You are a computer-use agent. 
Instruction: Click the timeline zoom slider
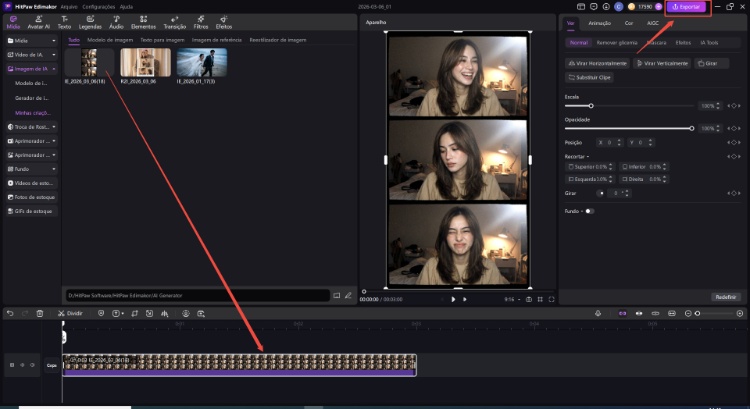(x=714, y=313)
